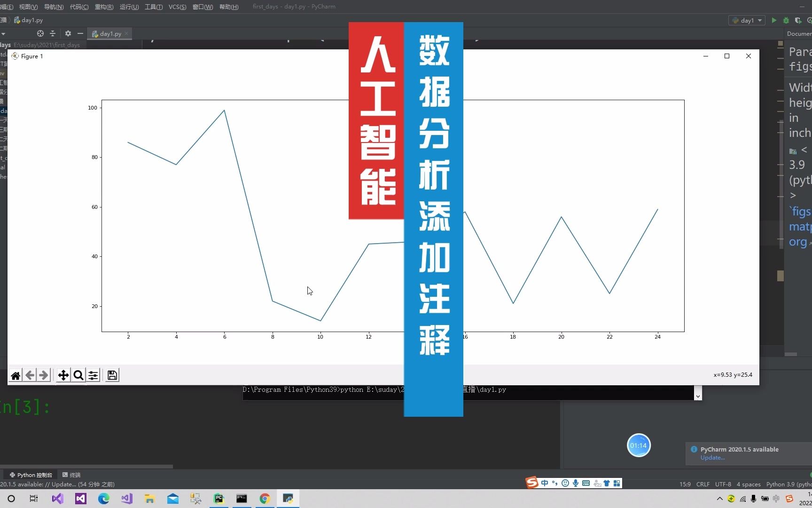The image size is (812, 508).
Task: Open project view selector dropdown arrow
Action: [3, 33]
